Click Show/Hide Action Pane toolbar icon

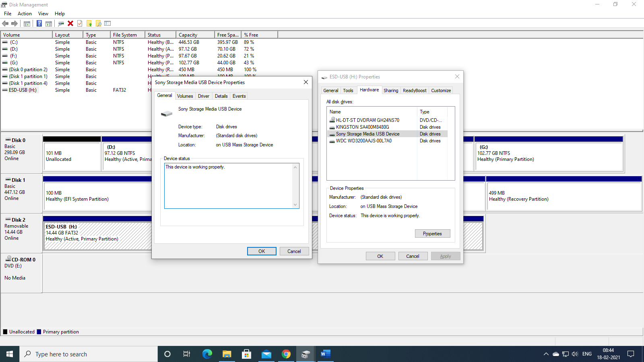tap(49, 23)
